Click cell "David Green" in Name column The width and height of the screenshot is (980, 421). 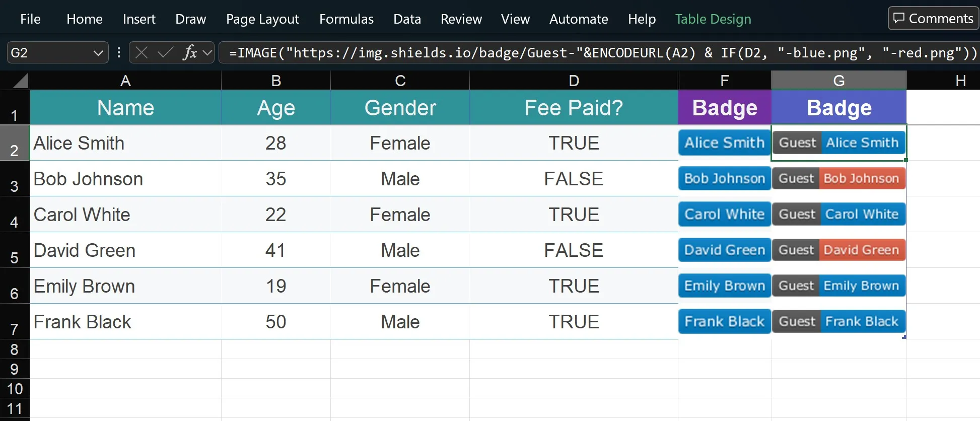[125, 250]
